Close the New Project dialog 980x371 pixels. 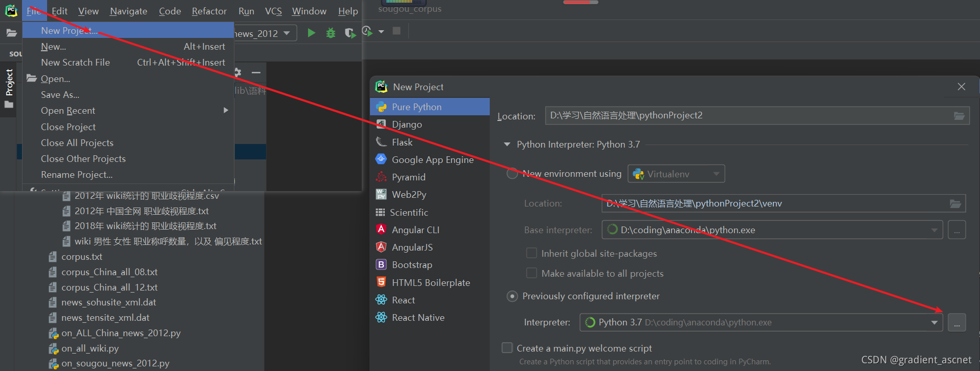(x=961, y=87)
